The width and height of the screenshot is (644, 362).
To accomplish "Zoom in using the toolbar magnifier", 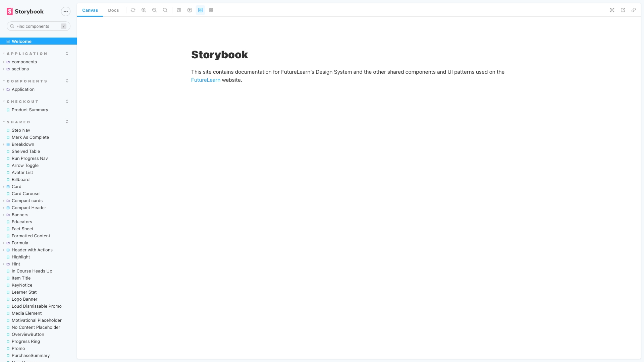I will [144, 10].
